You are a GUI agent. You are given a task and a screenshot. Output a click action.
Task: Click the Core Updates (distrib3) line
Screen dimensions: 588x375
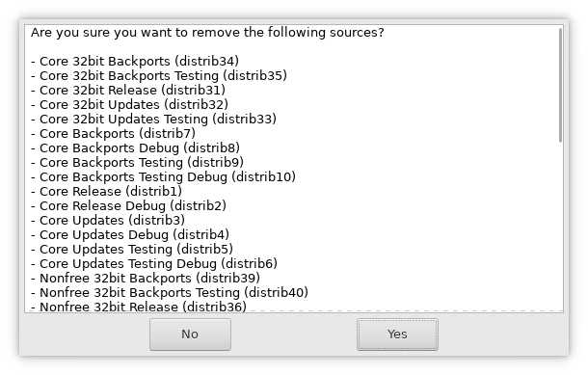(108, 221)
